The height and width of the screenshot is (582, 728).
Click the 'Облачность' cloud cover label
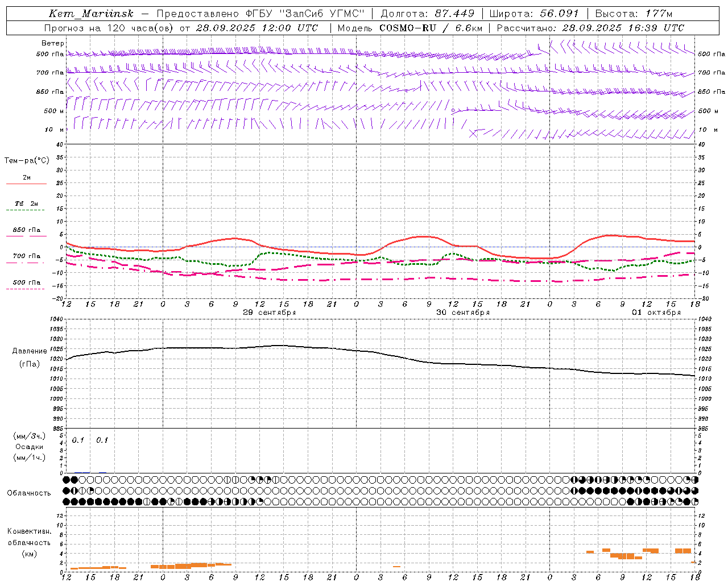[x=29, y=493]
